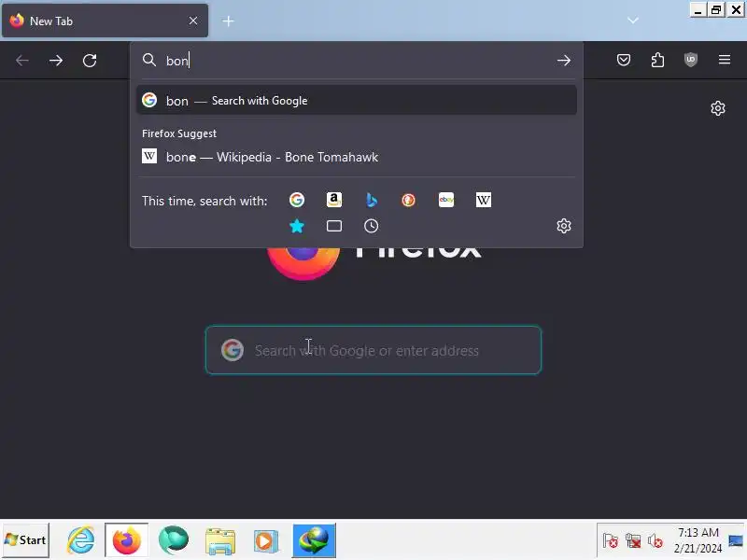Click the 'Firefox Suggest' heading

click(179, 133)
